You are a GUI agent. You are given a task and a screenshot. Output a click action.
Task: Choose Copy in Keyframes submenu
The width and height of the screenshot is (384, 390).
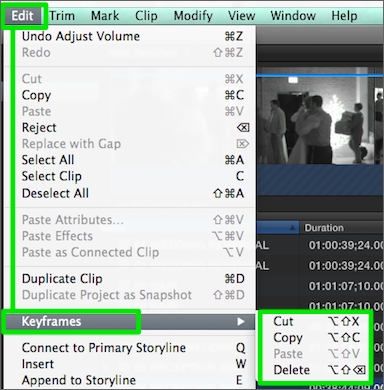tap(316, 338)
